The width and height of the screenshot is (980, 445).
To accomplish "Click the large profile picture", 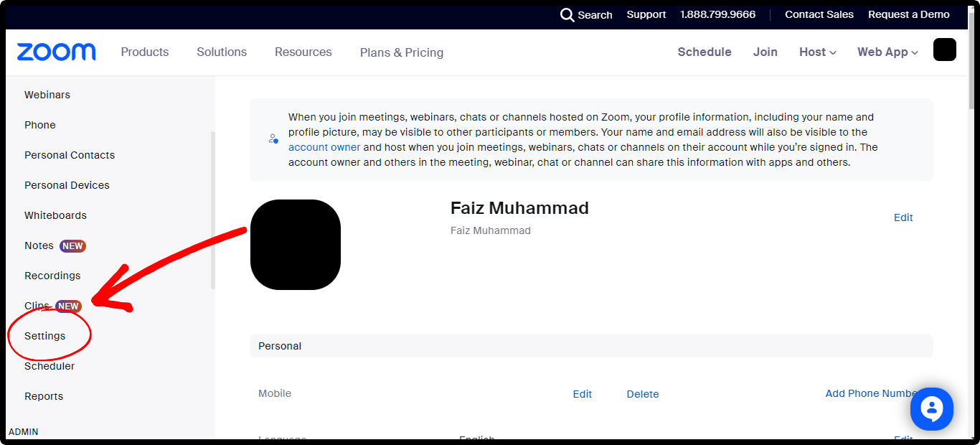I will pyautogui.click(x=295, y=245).
